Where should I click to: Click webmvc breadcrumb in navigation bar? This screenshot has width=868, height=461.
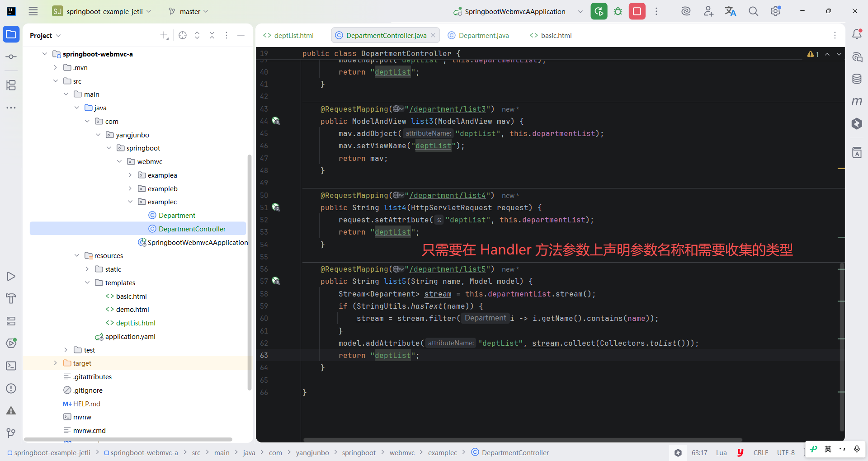click(402, 452)
